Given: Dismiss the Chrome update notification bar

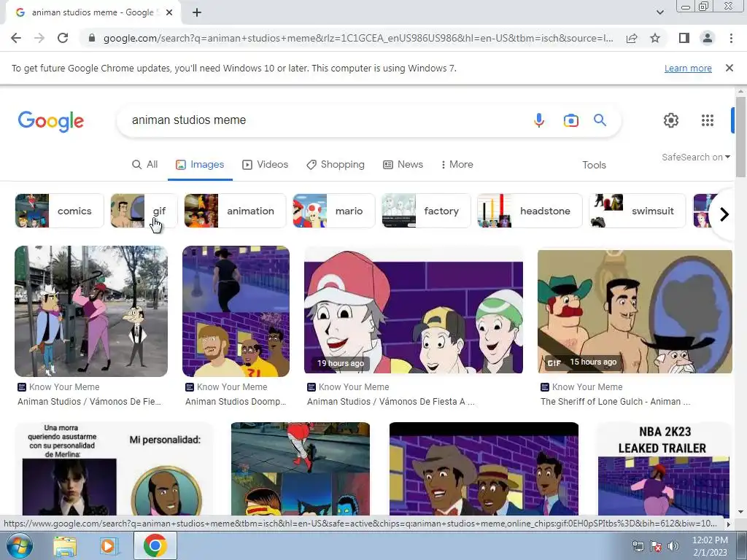Looking at the screenshot, I should click(729, 68).
